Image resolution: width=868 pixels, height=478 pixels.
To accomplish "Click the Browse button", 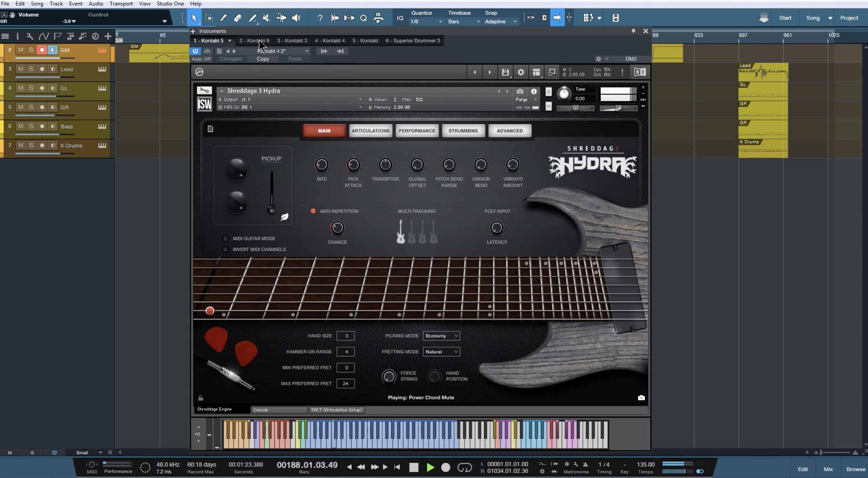I will pyautogui.click(x=856, y=469).
